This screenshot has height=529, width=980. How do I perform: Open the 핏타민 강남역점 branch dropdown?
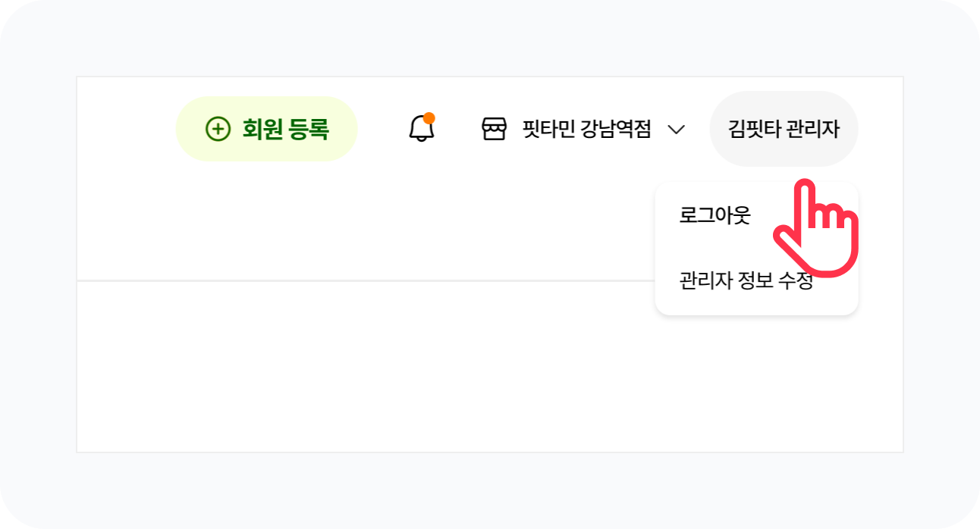pyautogui.click(x=586, y=130)
